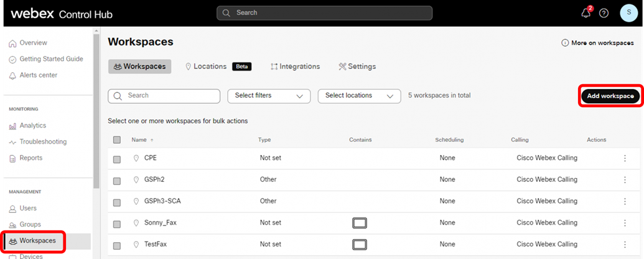Tick the checkbox for GSPh2 workspace
This screenshot has width=644, height=259.
coord(117,180)
